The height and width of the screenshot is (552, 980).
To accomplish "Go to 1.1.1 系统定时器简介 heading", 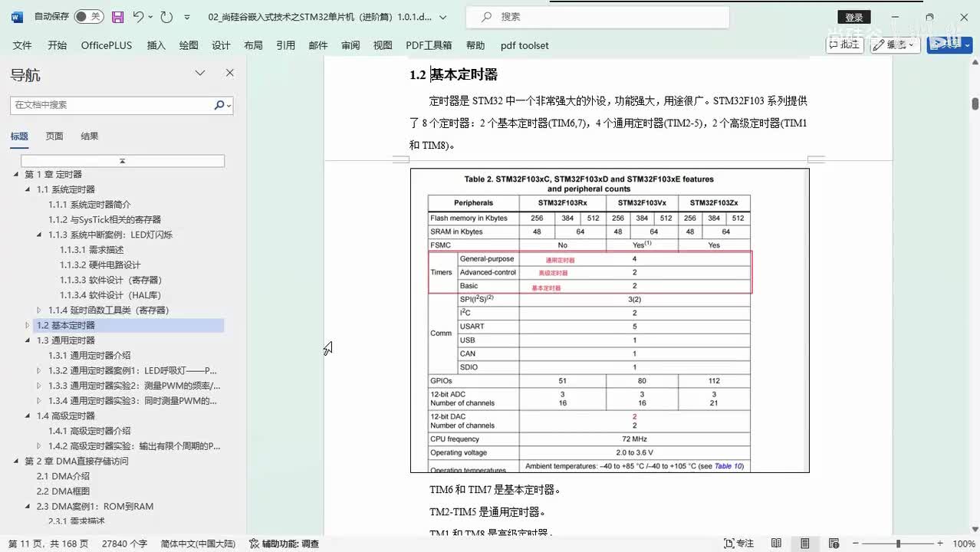I will [90, 205].
